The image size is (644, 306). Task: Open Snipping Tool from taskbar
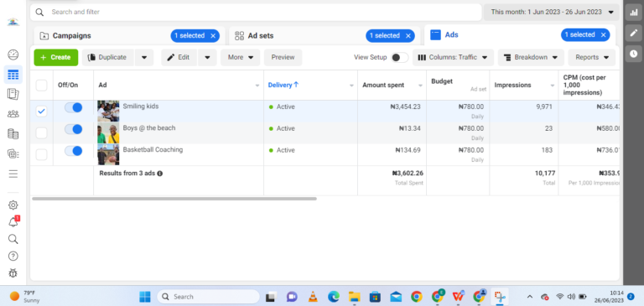point(500,297)
